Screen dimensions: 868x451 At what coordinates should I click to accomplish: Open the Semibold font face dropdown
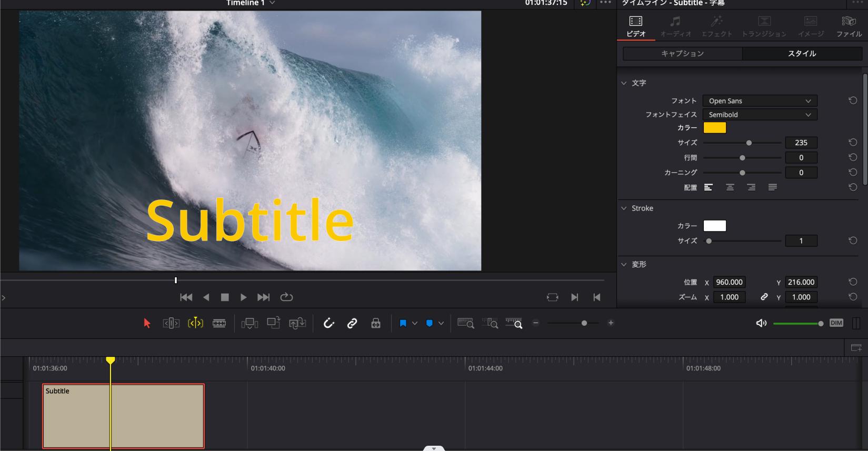[x=760, y=115]
